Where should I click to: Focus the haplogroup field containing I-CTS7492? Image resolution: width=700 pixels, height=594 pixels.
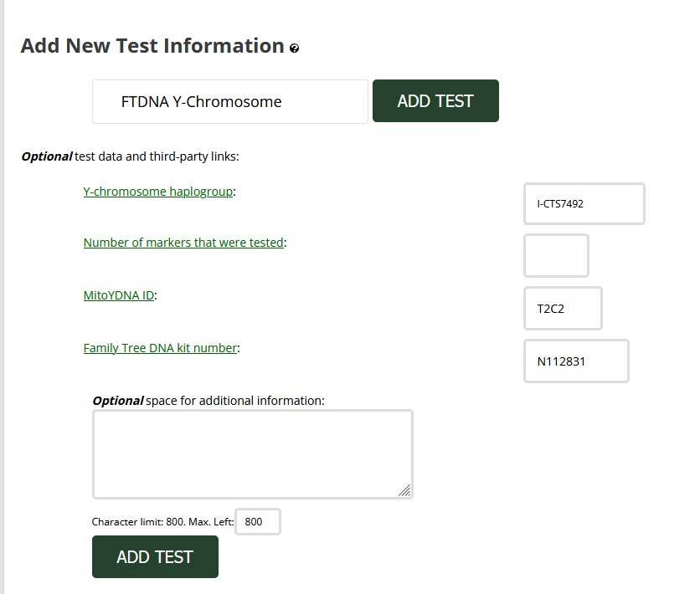click(x=584, y=204)
